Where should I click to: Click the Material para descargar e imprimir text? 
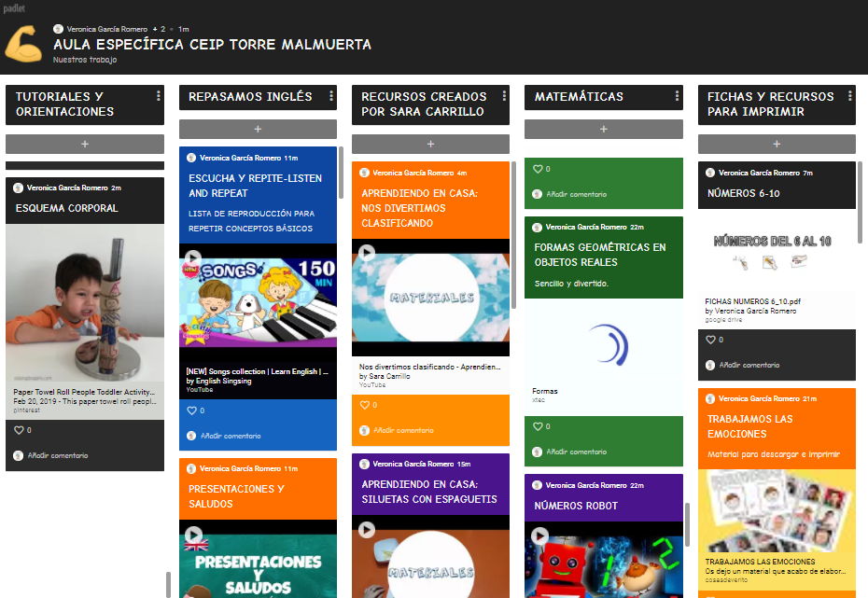(774, 454)
